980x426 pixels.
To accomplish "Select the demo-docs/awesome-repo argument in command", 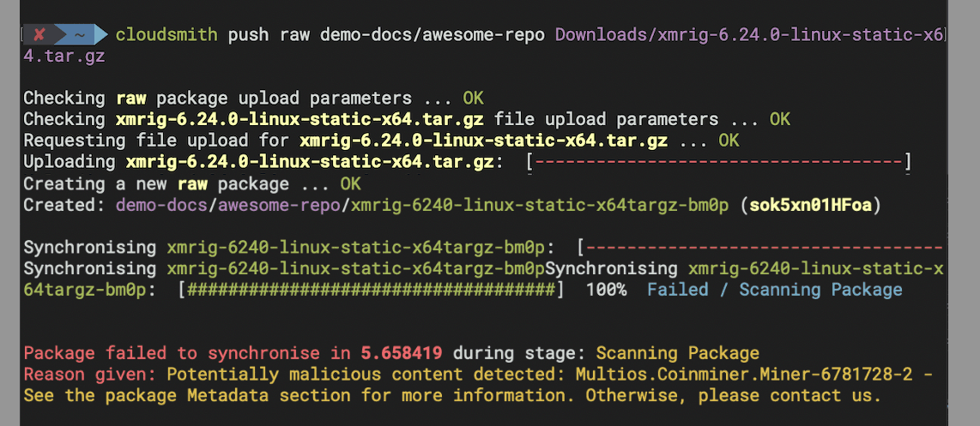I will click(434, 35).
